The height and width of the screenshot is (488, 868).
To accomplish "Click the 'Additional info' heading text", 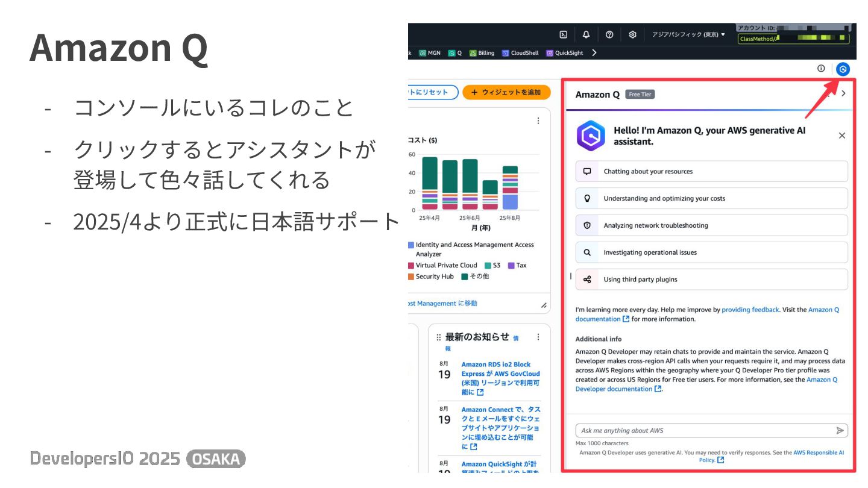I will pos(599,339).
